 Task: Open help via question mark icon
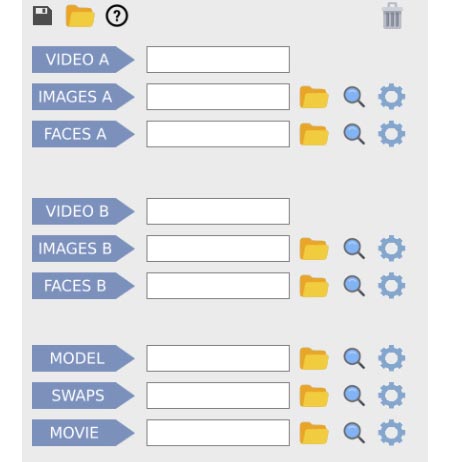point(117,16)
